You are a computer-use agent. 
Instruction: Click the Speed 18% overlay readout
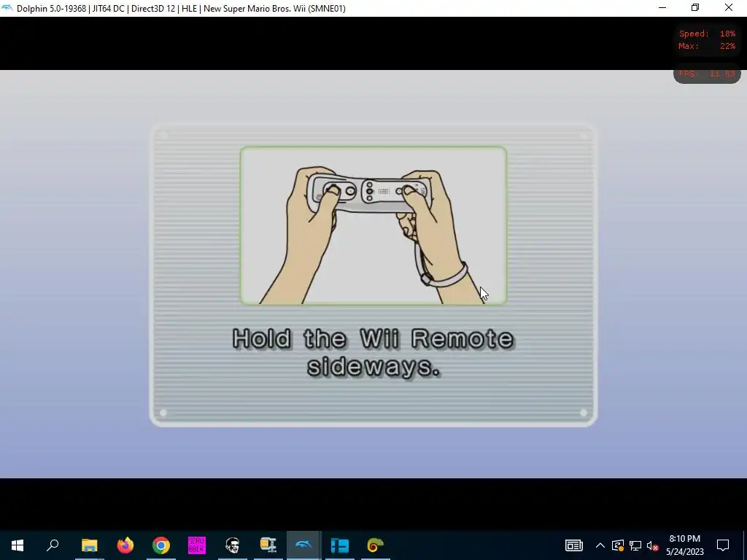707,34
